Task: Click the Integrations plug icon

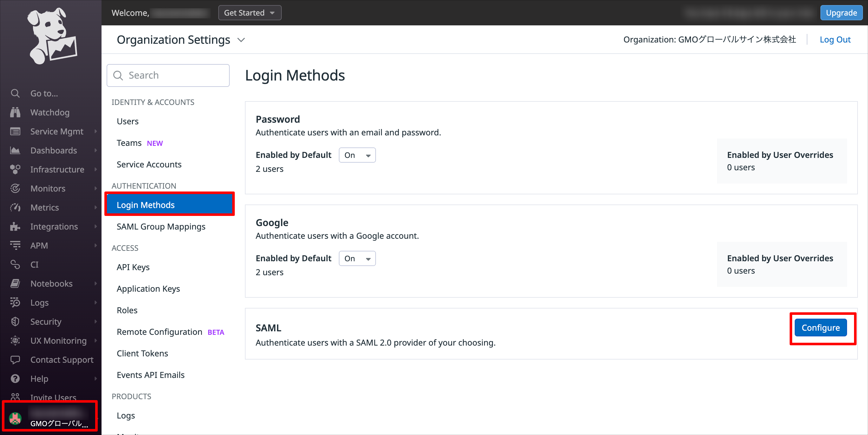Action: pos(15,226)
